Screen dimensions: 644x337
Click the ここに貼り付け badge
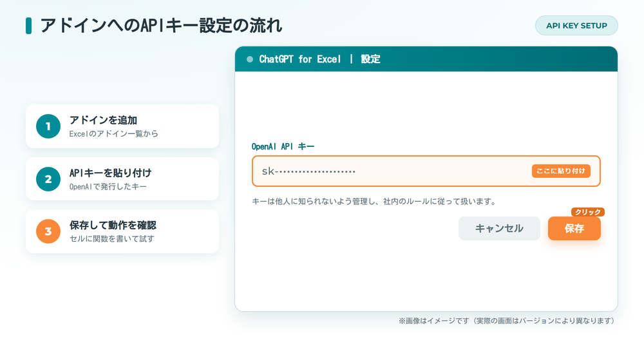561,171
